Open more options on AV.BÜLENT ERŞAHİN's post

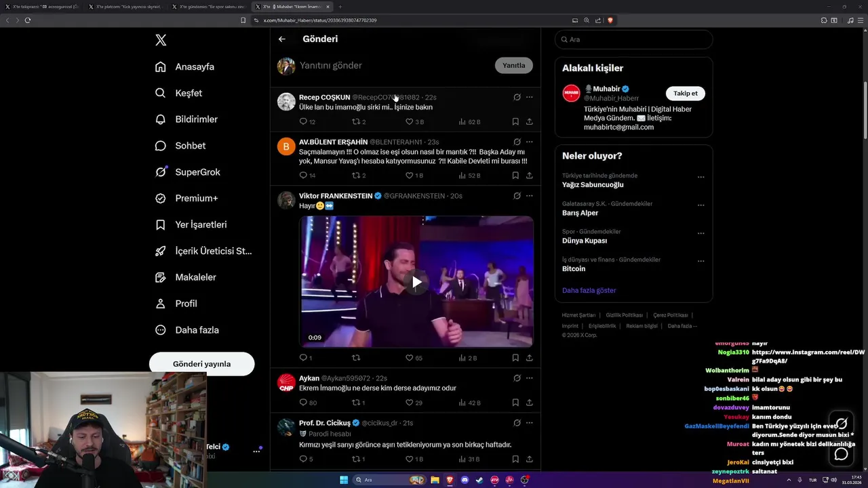530,142
